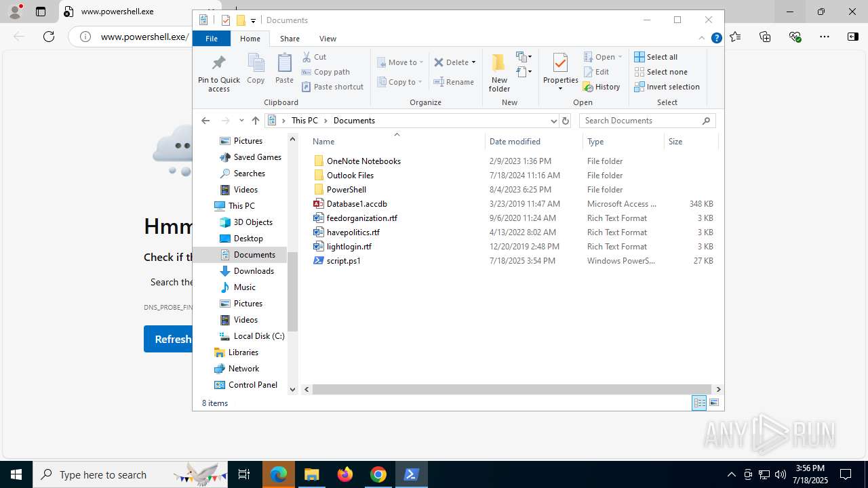The image size is (868, 488).
Task: Select the script.ps1 file
Action: (x=343, y=261)
